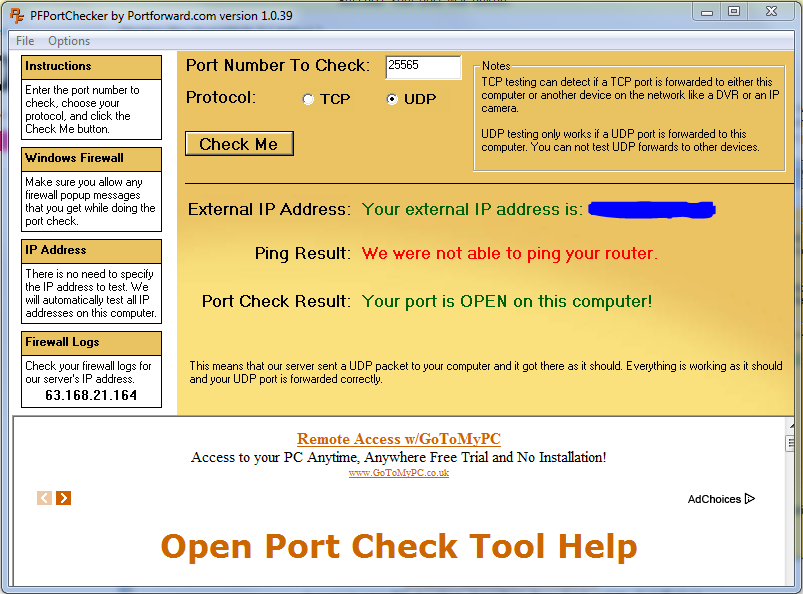
Task: Click the 'Your port is OPEN' result text
Action: pyautogui.click(x=507, y=301)
